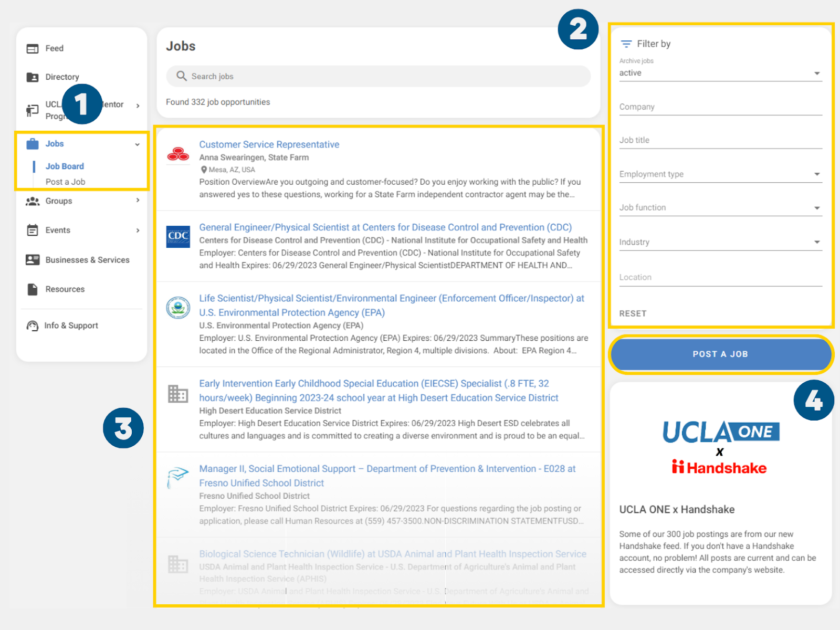Open Customer Service Representative job link
The image size is (840, 630).
(x=269, y=144)
